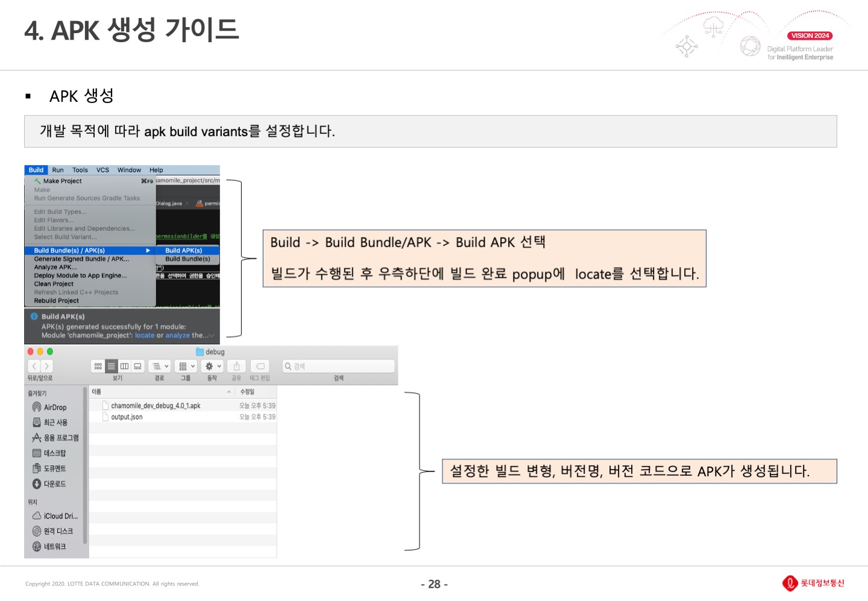
Task: Click the output.json file icon
Action: pyautogui.click(x=105, y=417)
